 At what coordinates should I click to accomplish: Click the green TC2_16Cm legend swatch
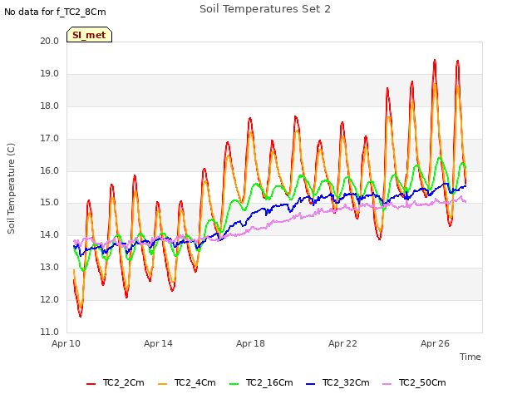click(234, 384)
